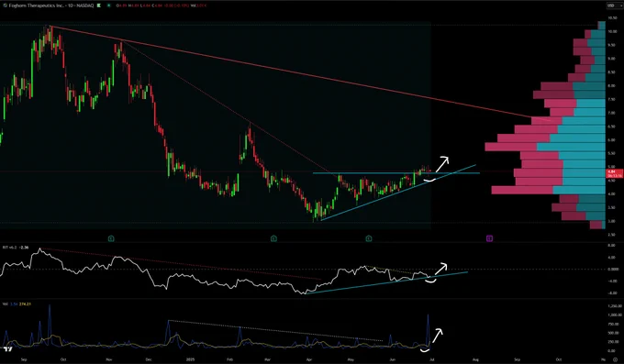Click the 3.00 price axis label
The height and width of the screenshot is (364, 624).
pos(612,221)
